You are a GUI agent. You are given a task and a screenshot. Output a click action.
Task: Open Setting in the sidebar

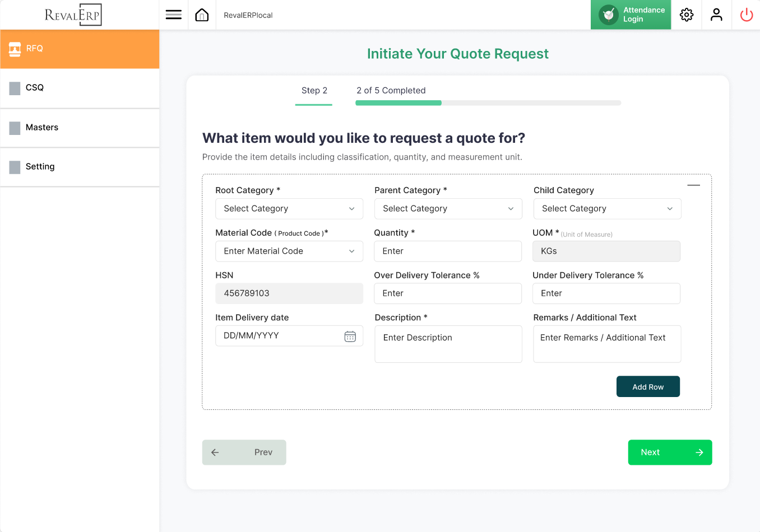[x=40, y=167]
